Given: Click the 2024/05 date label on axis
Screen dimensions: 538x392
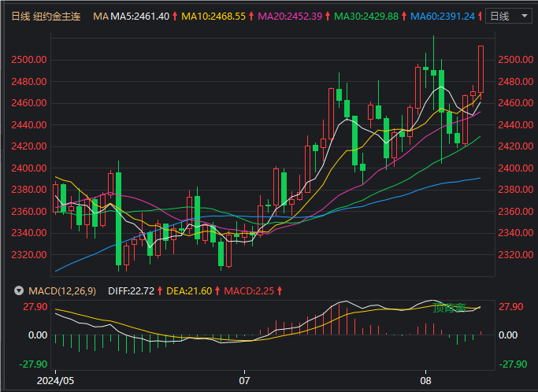Looking at the screenshot, I should click(57, 379).
